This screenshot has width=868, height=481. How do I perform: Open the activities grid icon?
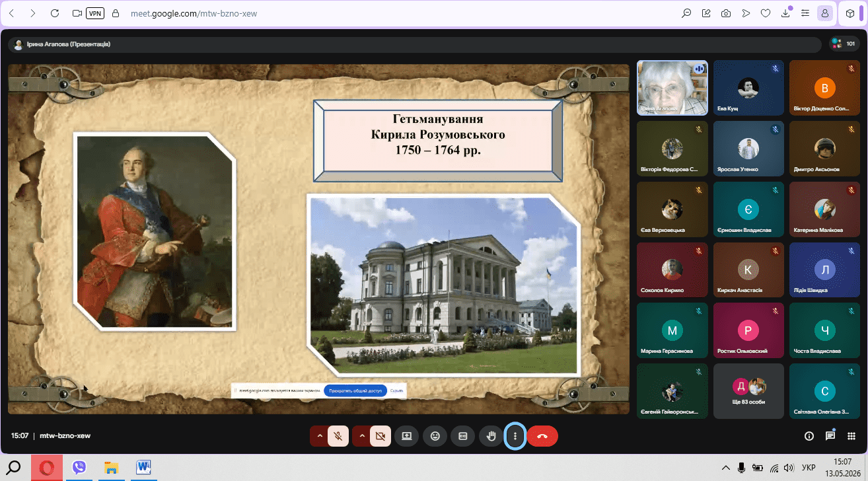851,436
